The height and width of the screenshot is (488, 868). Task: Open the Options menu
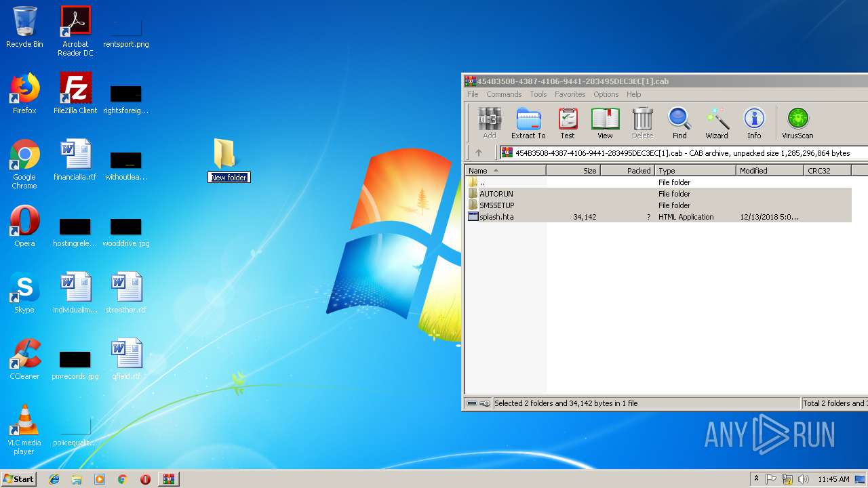tap(606, 94)
